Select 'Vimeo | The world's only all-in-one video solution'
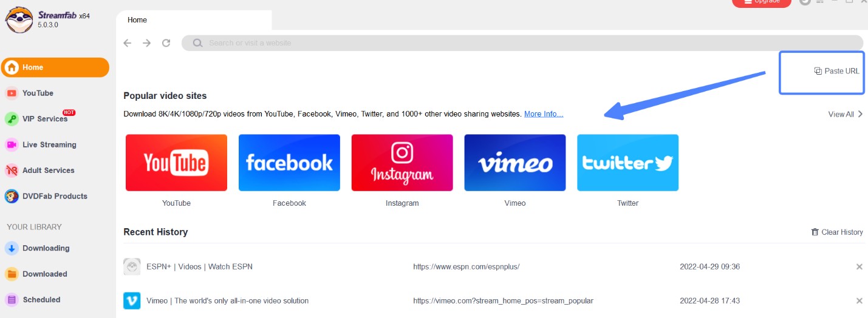 point(227,300)
